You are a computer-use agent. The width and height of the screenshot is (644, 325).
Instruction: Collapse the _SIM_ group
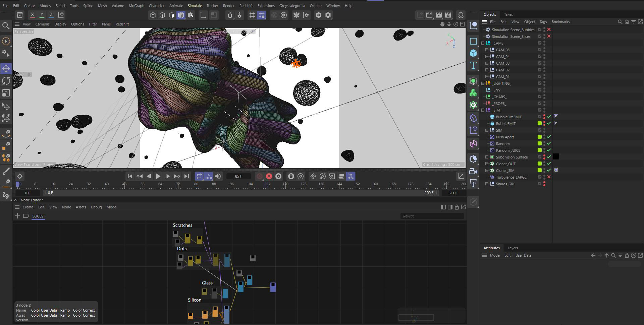(483, 110)
